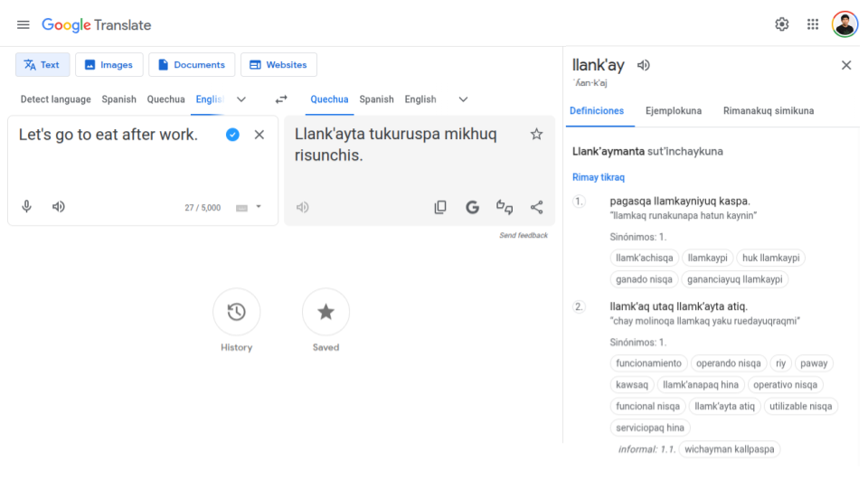
Task: Play pronunciation of llank'ay
Action: click(644, 65)
